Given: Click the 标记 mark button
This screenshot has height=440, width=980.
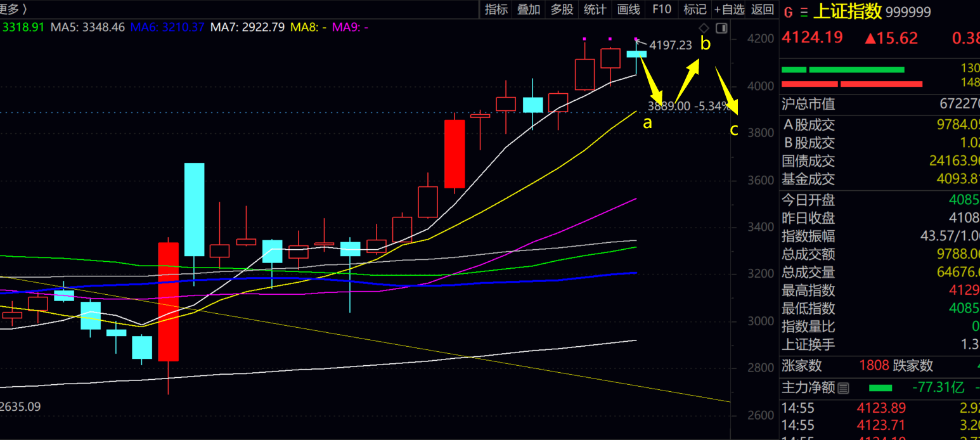Looking at the screenshot, I should click(x=695, y=9).
